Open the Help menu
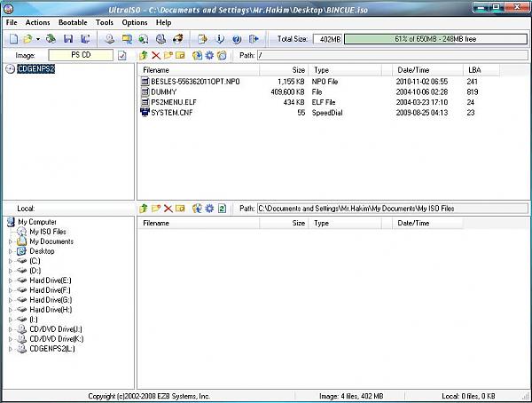The width and height of the screenshot is (532, 403). click(x=163, y=22)
